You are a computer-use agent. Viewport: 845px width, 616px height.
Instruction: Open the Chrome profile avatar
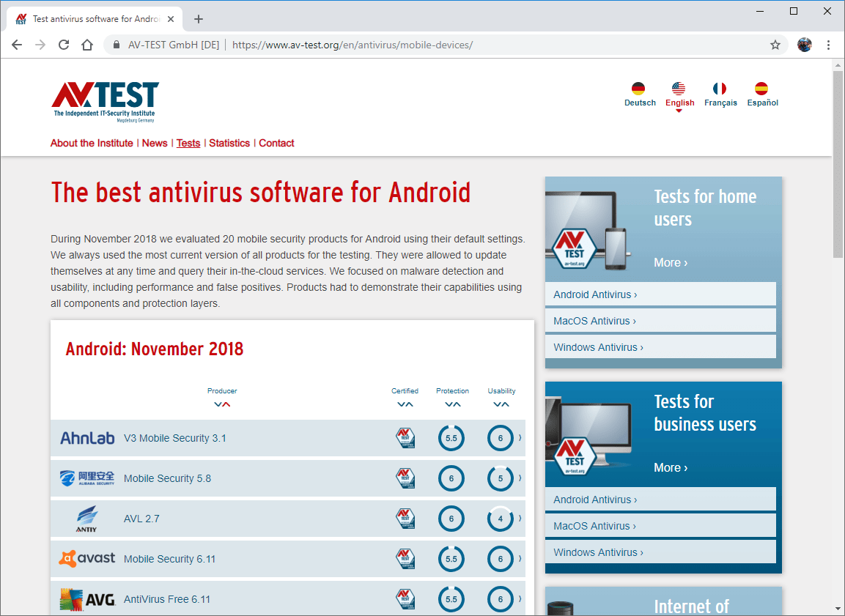click(x=805, y=45)
